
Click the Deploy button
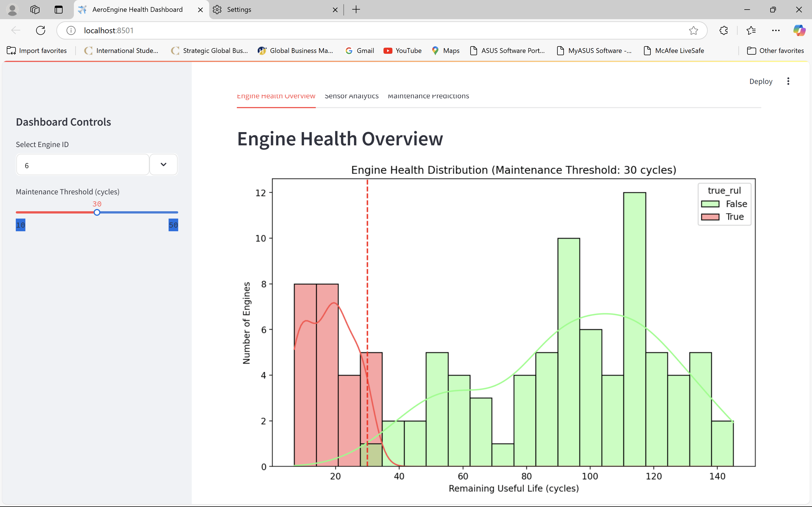click(x=761, y=81)
